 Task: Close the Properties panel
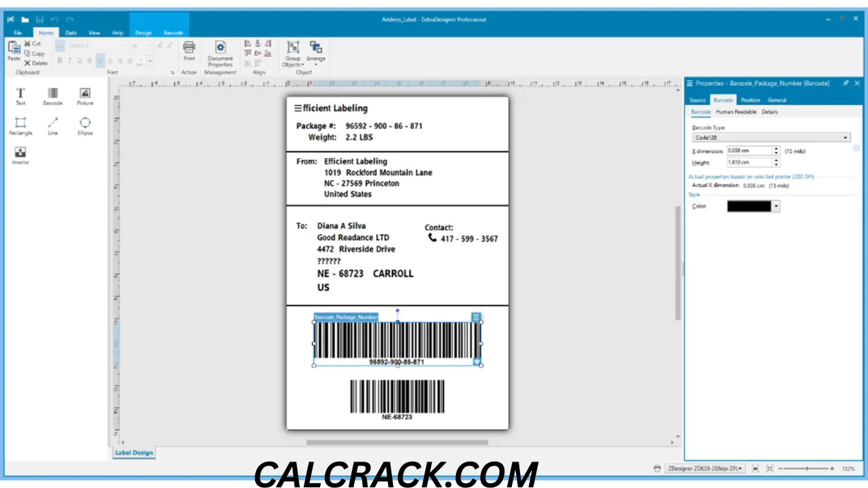(857, 83)
